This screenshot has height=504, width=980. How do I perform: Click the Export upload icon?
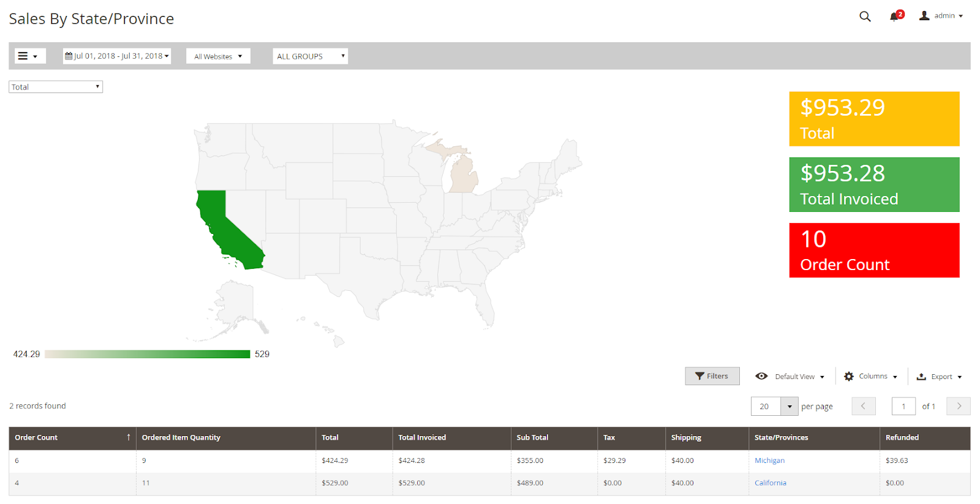pos(921,377)
